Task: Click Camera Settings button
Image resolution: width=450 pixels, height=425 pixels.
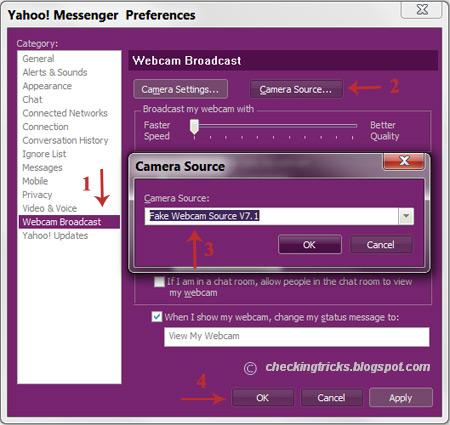Action: [x=180, y=89]
